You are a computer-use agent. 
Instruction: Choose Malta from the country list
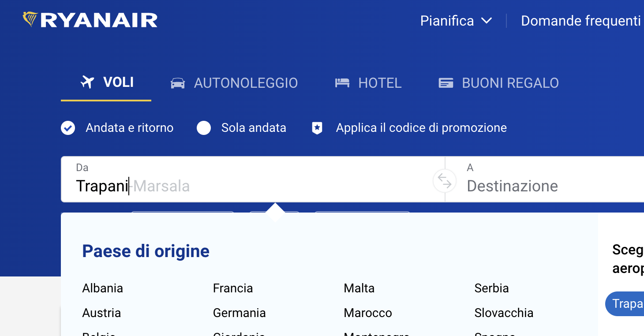point(359,288)
